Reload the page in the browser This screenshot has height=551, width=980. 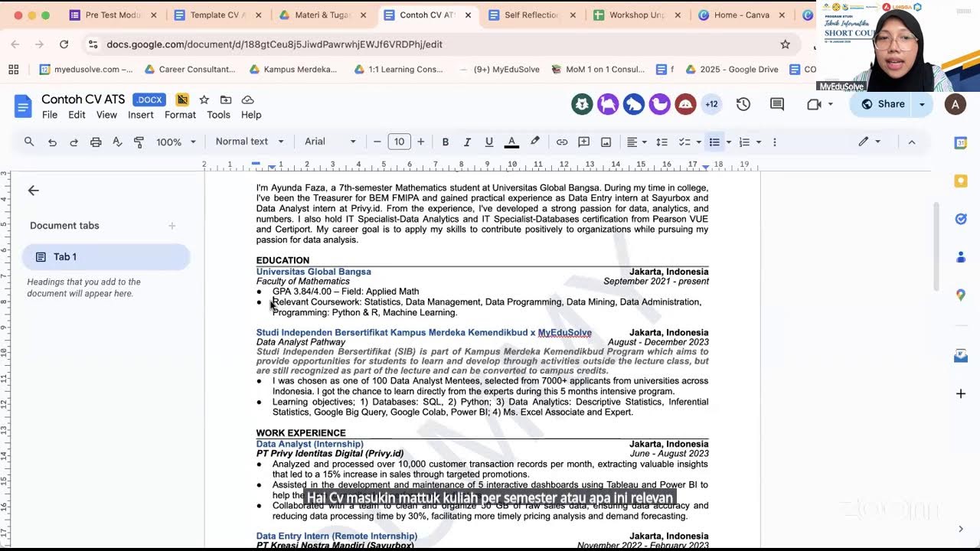pyautogui.click(x=64, y=44)
